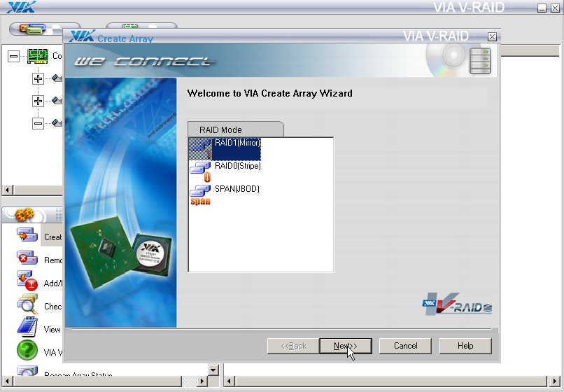Open the RAID Mode tab
The image size is (564, 392).
pos(236,129)
